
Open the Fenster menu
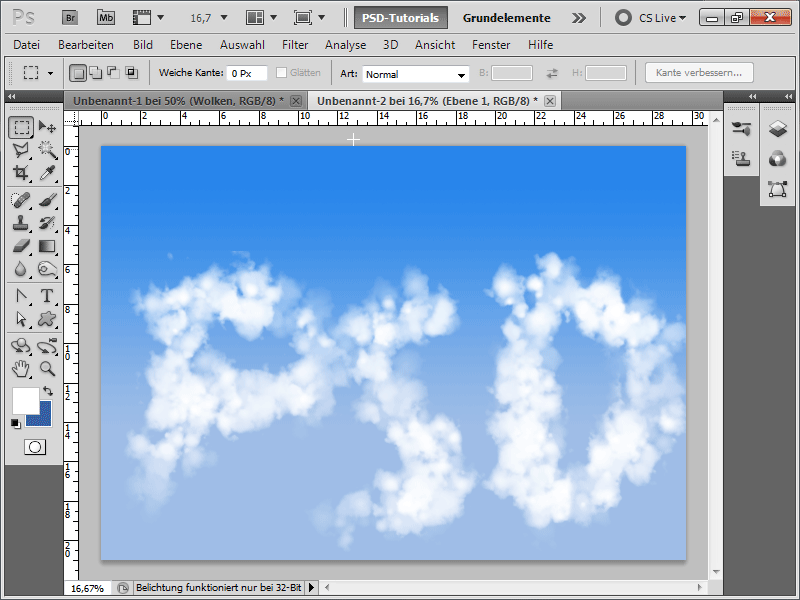pyautogui.click(x=491, y=45)
